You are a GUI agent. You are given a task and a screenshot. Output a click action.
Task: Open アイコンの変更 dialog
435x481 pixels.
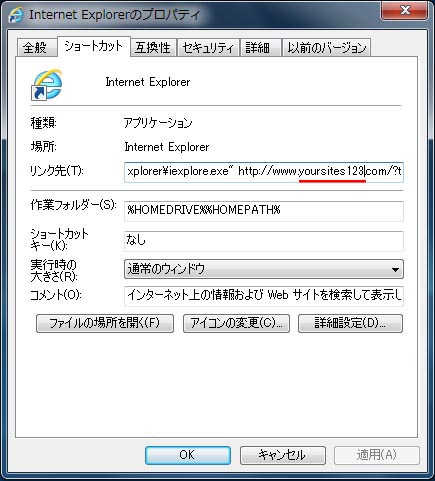coord(236,323)
